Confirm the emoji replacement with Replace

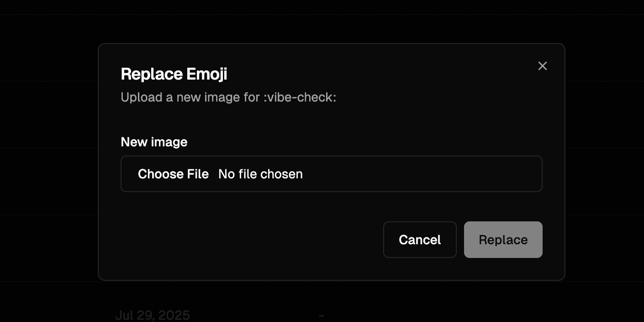503,240
